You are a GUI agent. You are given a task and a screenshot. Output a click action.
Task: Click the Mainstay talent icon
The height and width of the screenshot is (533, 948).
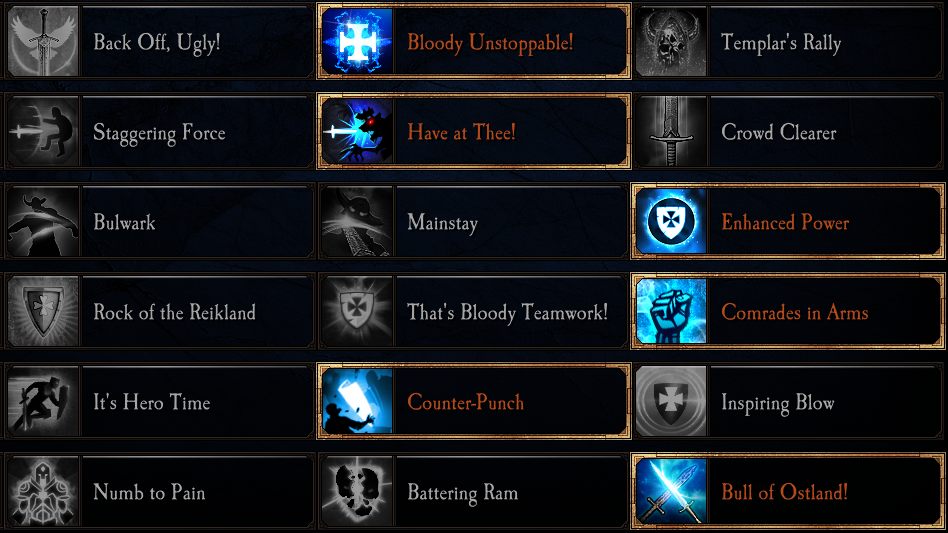(357, 222)
